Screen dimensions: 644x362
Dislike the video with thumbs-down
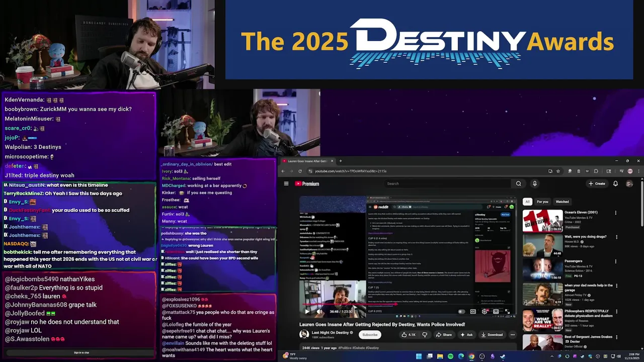pyautogui.click(x=425, y=335)
